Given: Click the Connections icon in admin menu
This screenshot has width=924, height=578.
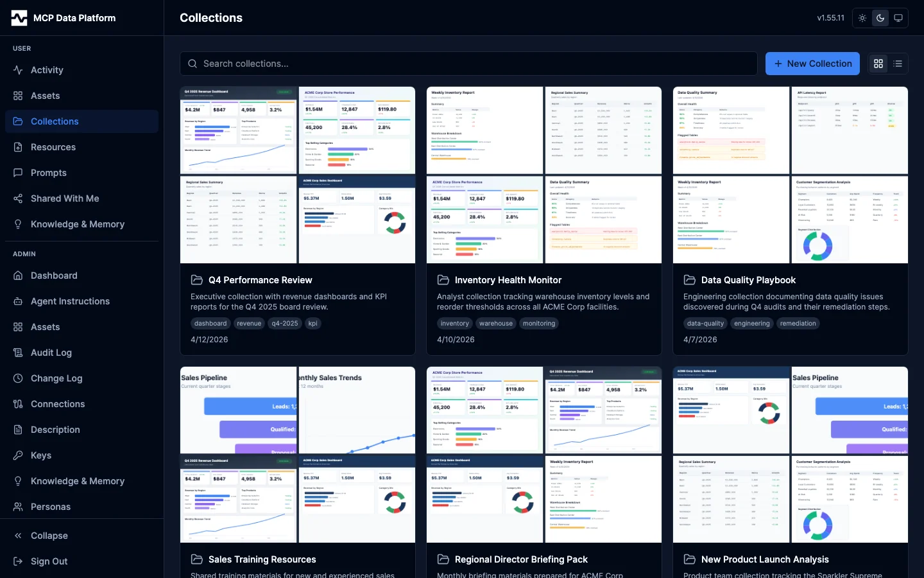Looking at the screenshot, I should tap(18, 404).
